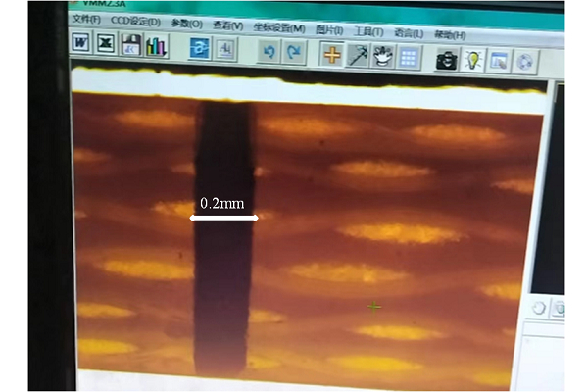Open the 坐标设置(M) menu
588x392 pixels.
click(279, 27)
